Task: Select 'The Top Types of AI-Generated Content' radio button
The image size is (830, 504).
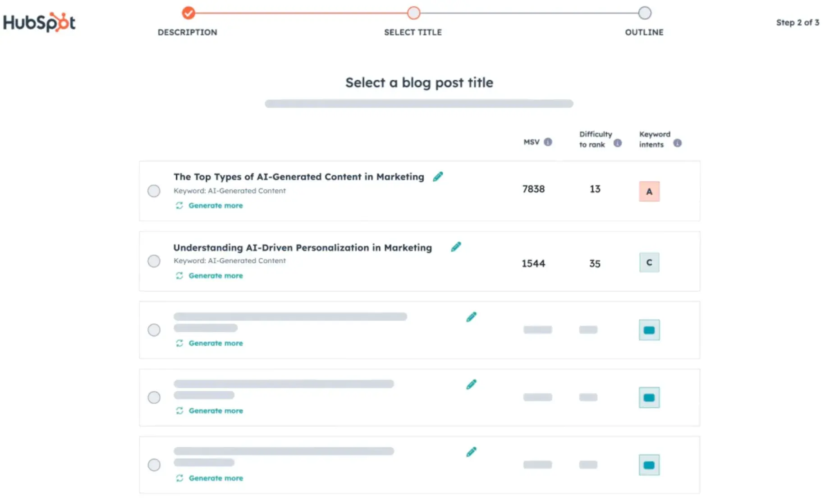Action: tap(154, 191)
